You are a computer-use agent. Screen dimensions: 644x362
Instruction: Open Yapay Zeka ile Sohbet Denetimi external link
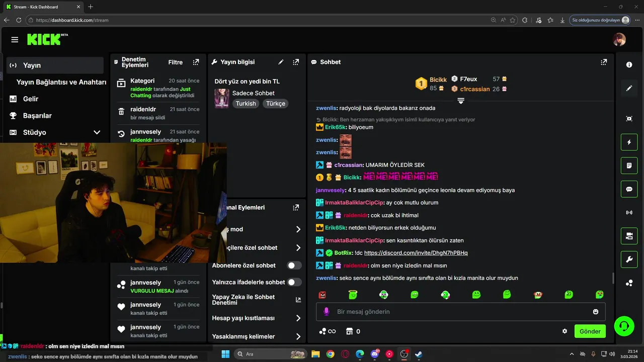click(298, 300)
